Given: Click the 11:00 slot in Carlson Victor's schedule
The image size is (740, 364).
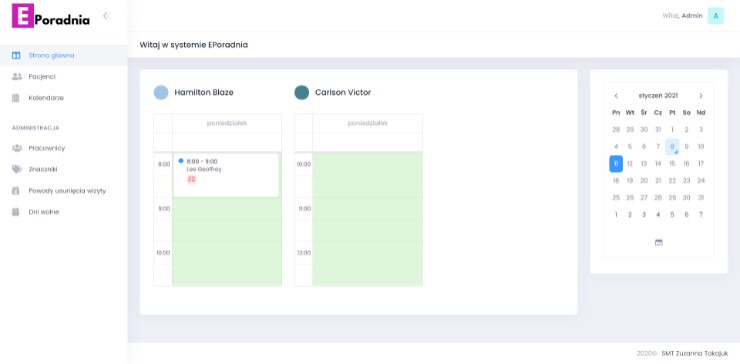Looking at the screenshot, I should [x=367, y=208].
